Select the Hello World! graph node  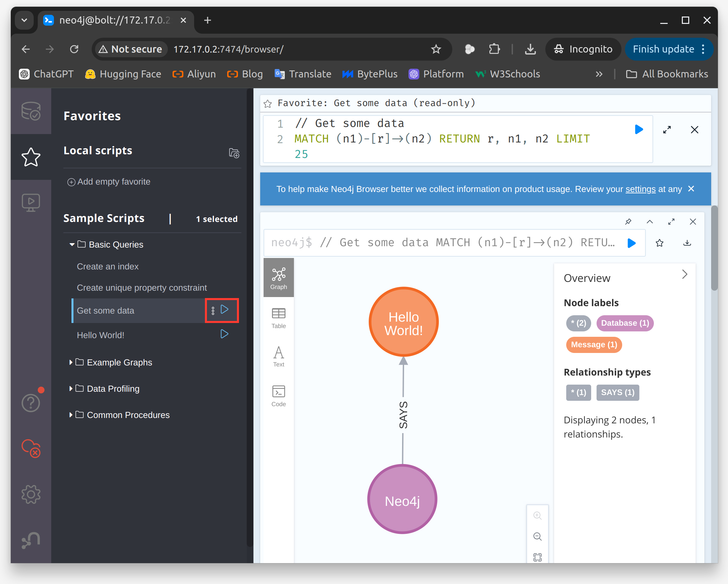403,322
